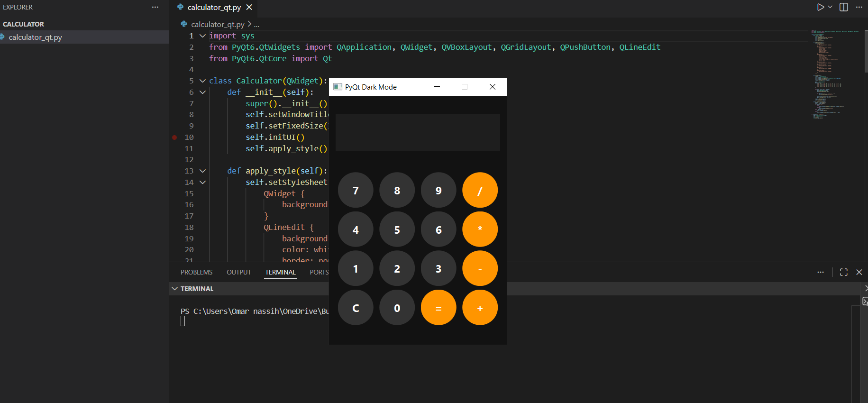Switch to the PROBLEMS tab
Screen dimensions: 868x403
tap(196, 272)
